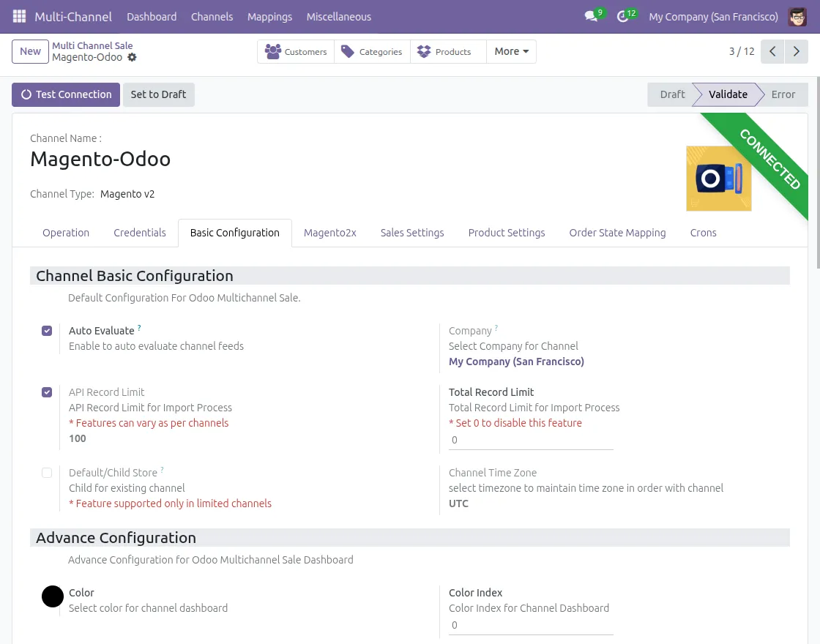Image resolution: width=820 pixels, height=644 pixels.
Task: Click the user avatar in top bar
Action: 797,16
